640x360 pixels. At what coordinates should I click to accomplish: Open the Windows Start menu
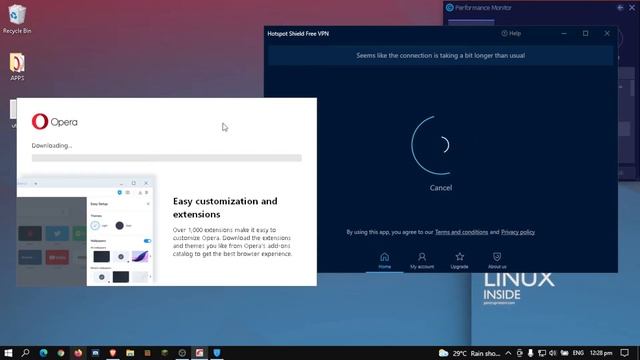coord(8,353)
